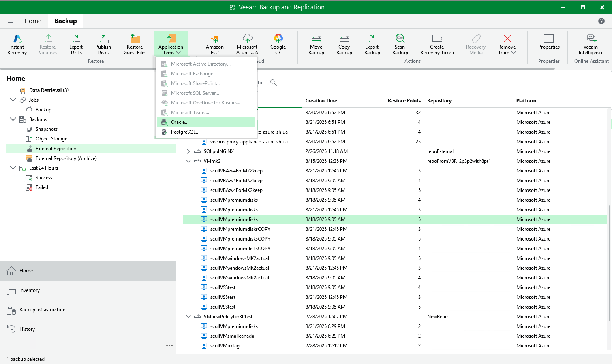The image size is (612, 364).
Task: Collapse the Backups tree node
Action: click(x=13, y=119)
